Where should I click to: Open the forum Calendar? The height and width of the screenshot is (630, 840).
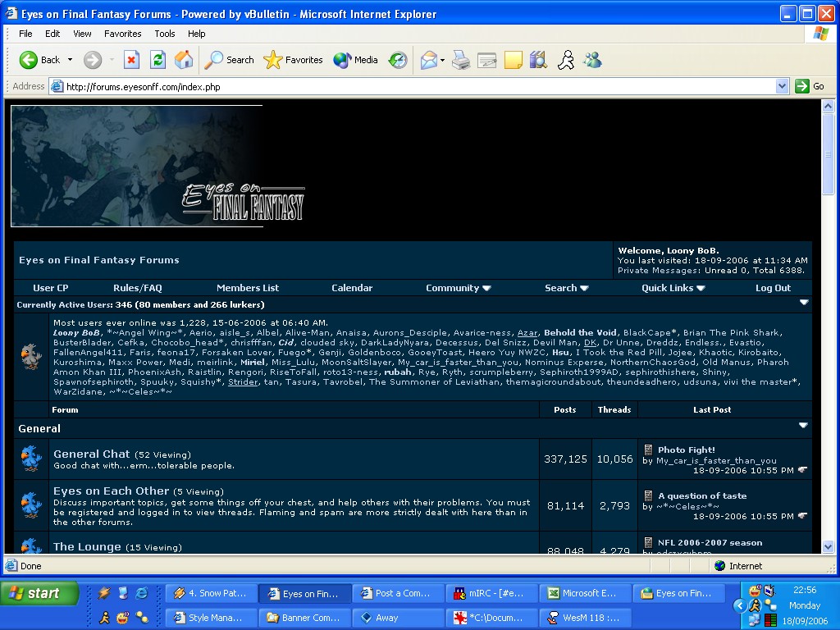(x=352, y=288)
